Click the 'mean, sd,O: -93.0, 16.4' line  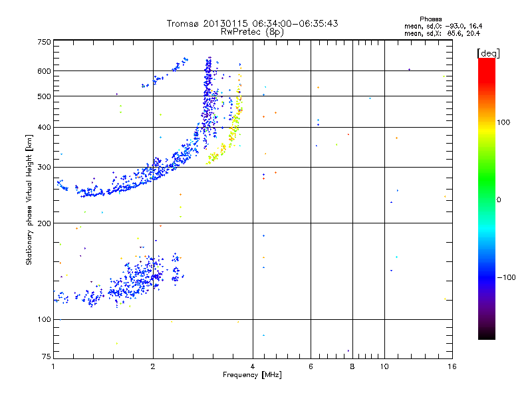pyautogui.click(x=443, y=26)
